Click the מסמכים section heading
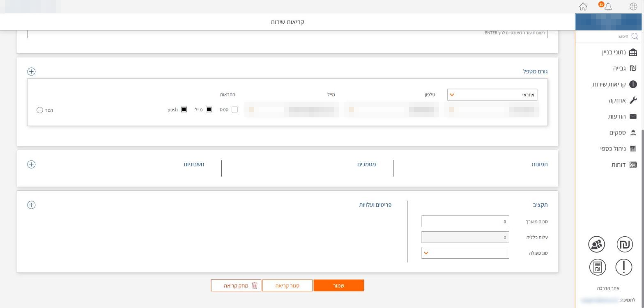Screen dimensions: 644x308 click(x=366, y=164)
